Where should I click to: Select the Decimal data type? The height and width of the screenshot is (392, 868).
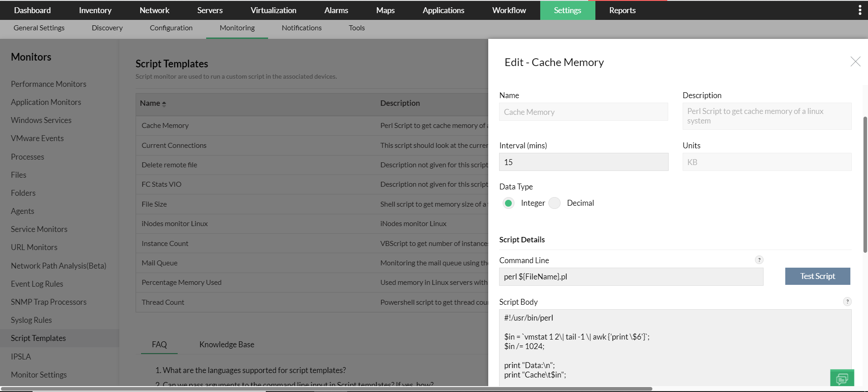(x=555, y=203)
